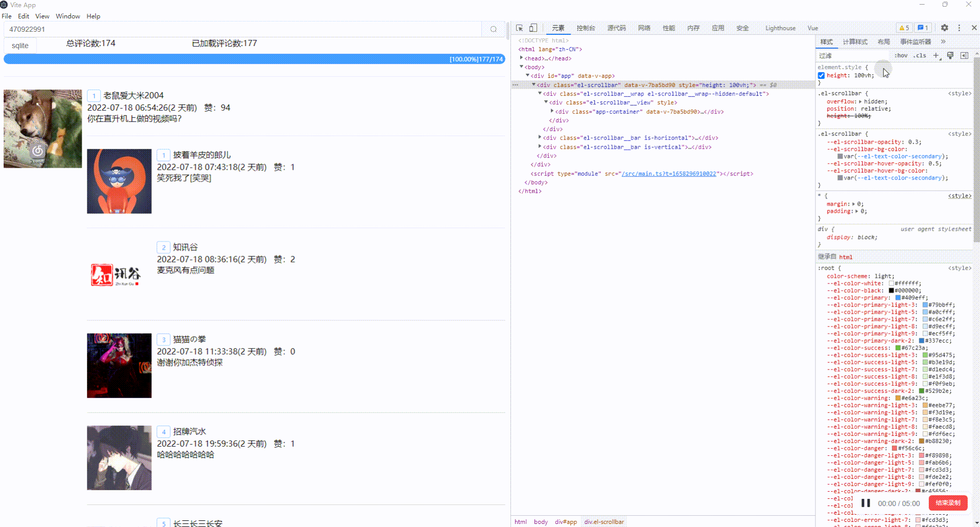Screen dimensions: 980x527
Task: Toggle the .cls class editor button
Action: (920, 55)
